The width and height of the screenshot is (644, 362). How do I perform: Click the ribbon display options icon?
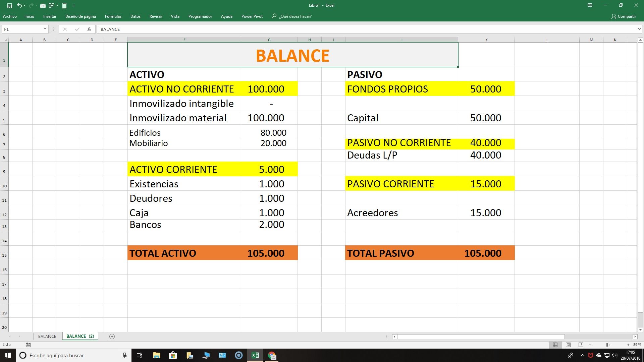(x=590, y=5)
